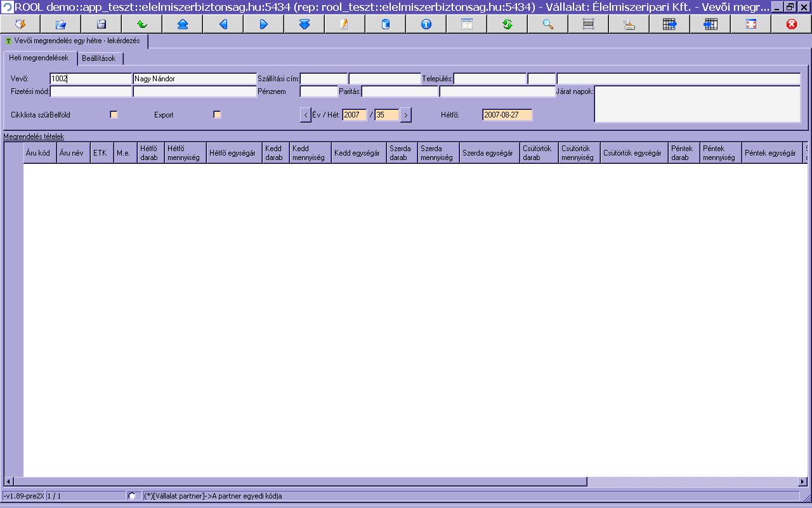The image size is (812, 508).
Task: Jump to last record with double down arrow
Action: click(304, 24)
